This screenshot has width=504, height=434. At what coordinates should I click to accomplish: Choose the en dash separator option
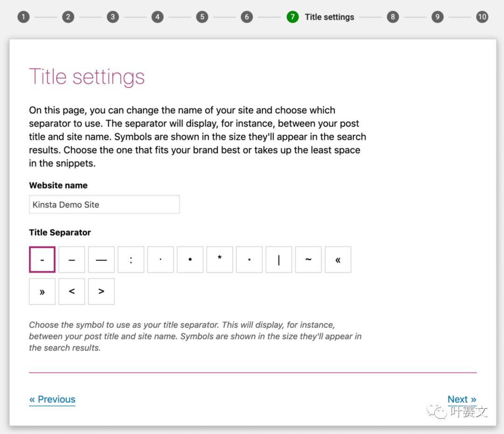72,259
